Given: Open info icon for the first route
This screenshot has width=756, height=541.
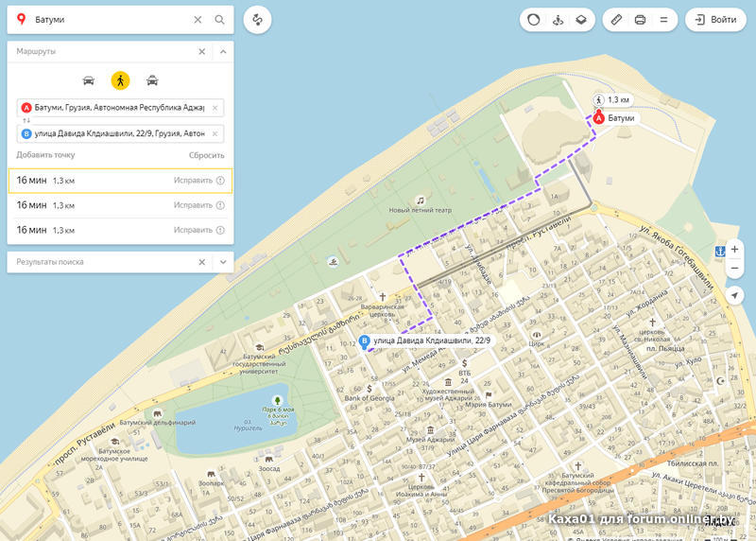Looking at the screenshot, I should pyautogui.click(x=220, y=181).
